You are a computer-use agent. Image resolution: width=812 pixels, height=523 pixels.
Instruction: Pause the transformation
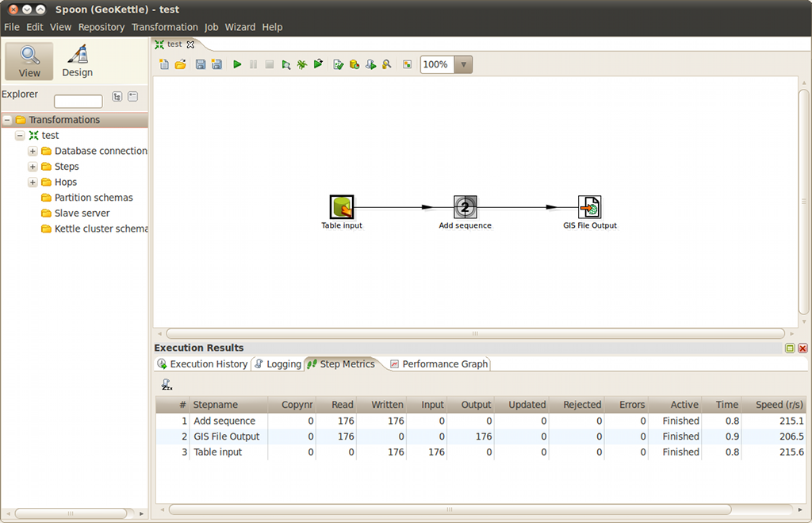[x=253, y=64]
